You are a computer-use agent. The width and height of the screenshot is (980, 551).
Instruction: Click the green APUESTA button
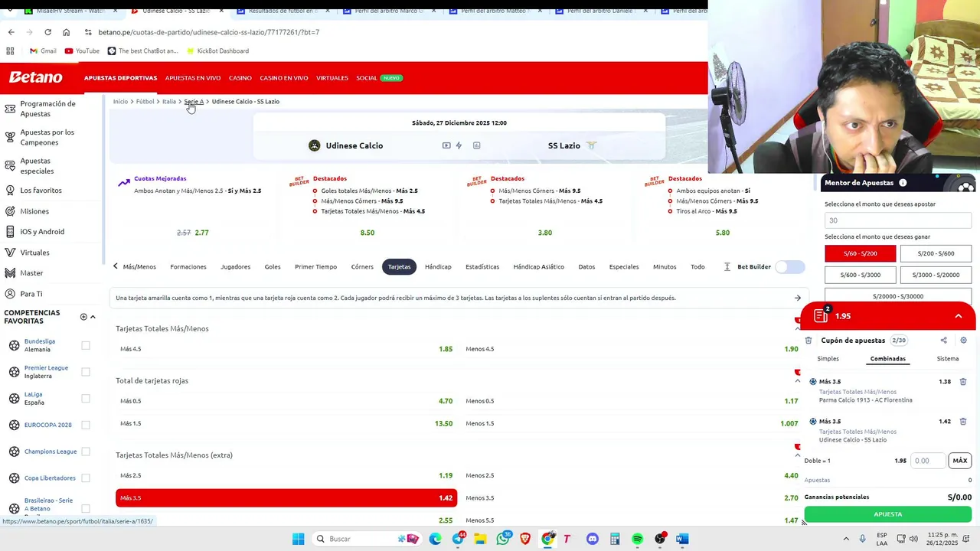tap(887, 514)
